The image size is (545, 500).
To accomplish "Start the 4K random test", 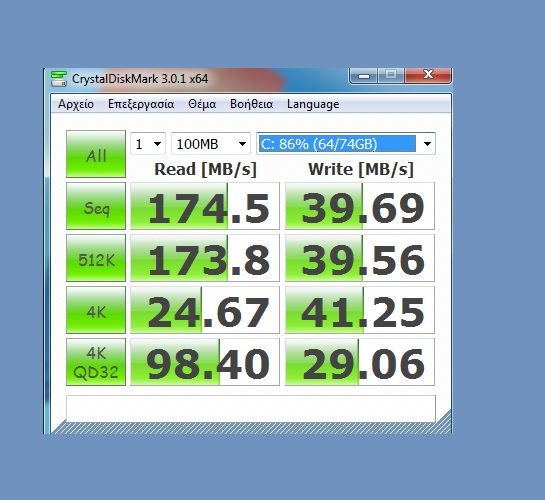I will click(96, 310).
